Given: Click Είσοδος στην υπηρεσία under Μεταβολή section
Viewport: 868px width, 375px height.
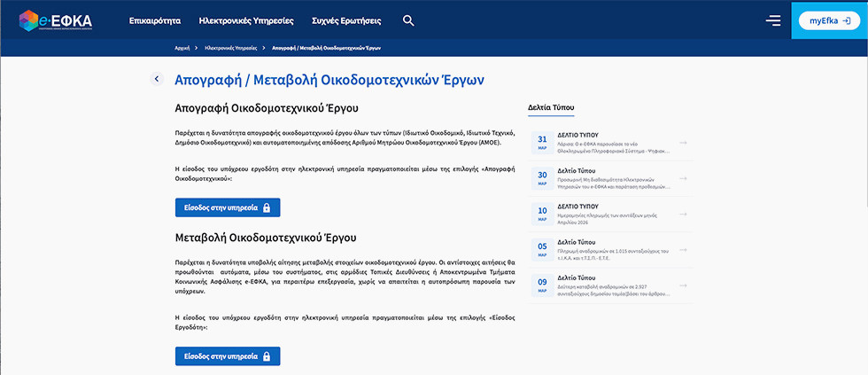Looking at the screenshot, I should (228, 355).
